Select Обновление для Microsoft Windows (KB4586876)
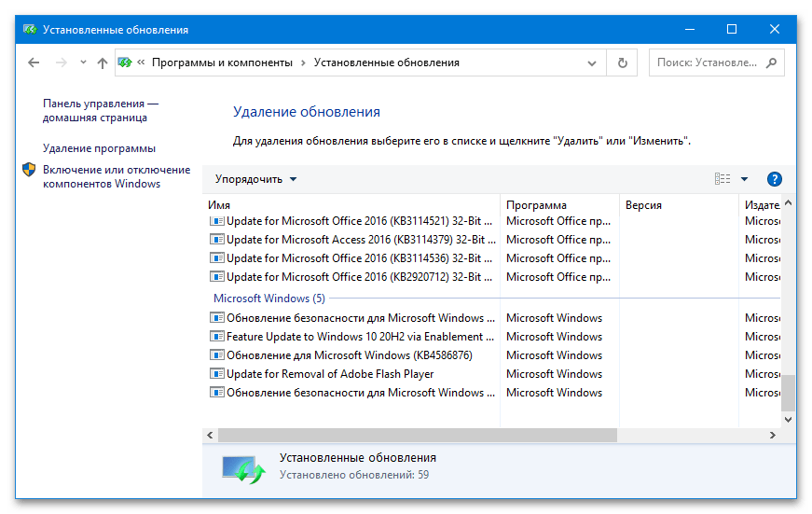812x514 pixels. coord(350,355)
